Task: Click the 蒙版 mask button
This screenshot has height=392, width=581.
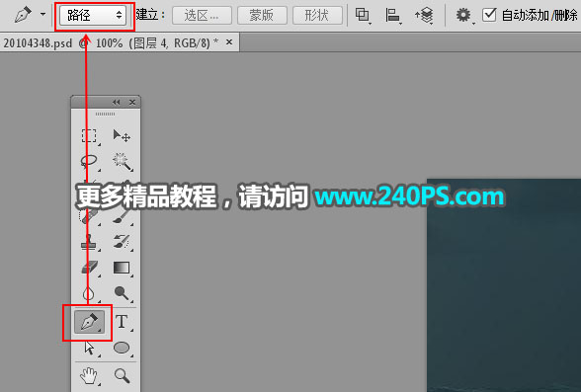Action: (x=262, y=15)
